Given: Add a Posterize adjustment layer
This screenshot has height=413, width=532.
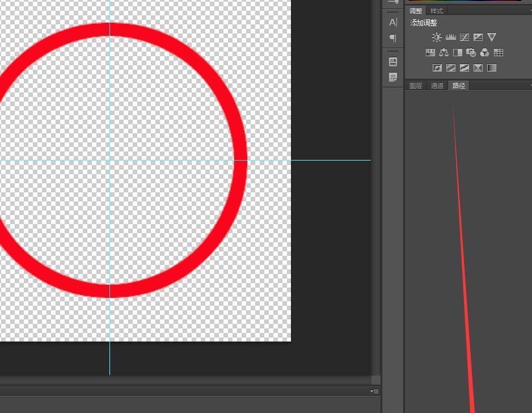Looking at the screenshot, I should click(x=450, y=68).
